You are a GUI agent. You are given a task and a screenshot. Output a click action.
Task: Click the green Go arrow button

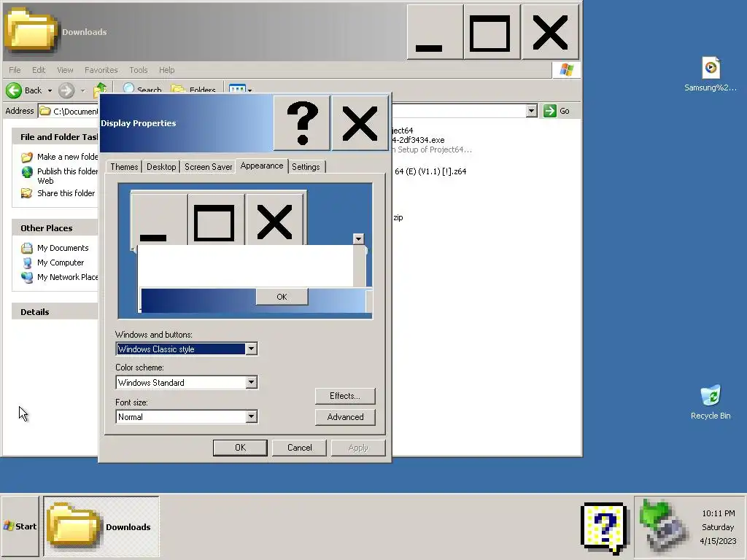pyautogui.click(x=550, y=111)
